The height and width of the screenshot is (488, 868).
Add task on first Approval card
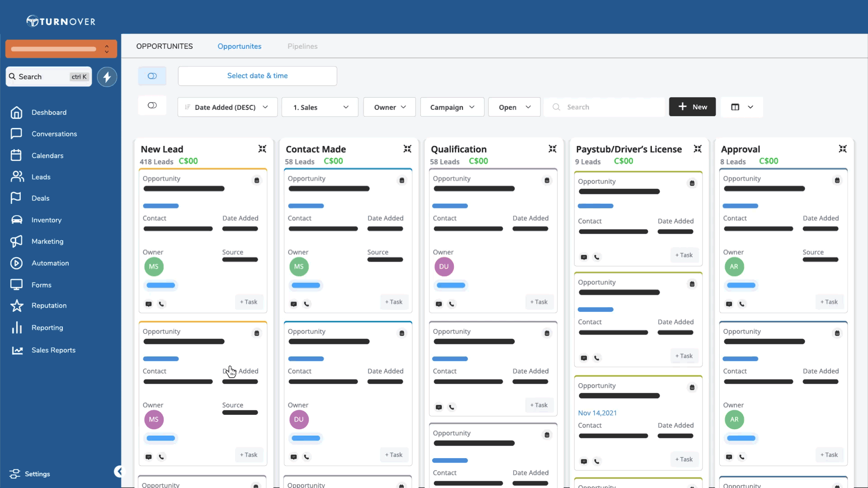[x=829, y=302]
